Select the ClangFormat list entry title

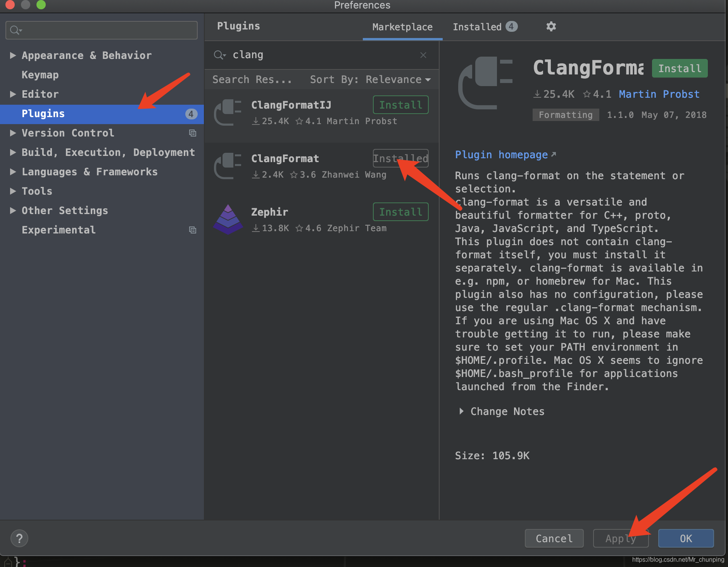pos(285,159)
